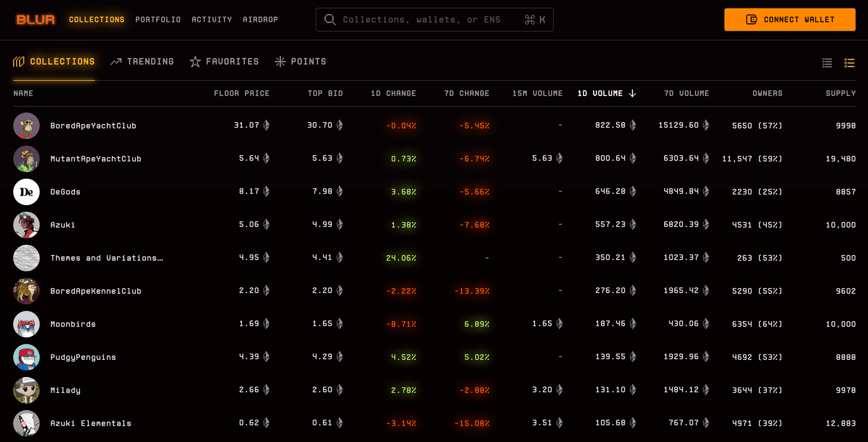Open the Trending tab
Image resolution: width=868 pixels, height=442 pixels.
coord(142,62)
